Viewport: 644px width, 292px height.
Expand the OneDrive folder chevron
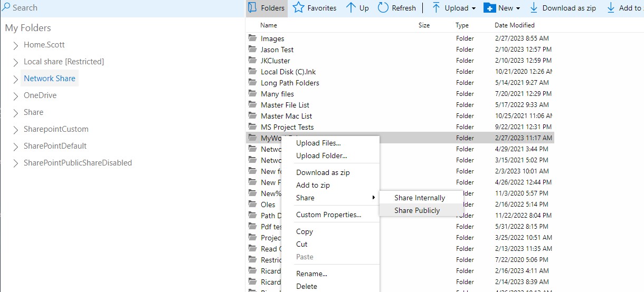(x=16, y=96)
